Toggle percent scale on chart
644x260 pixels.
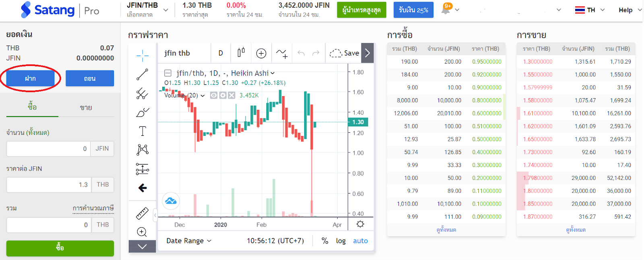325,241
